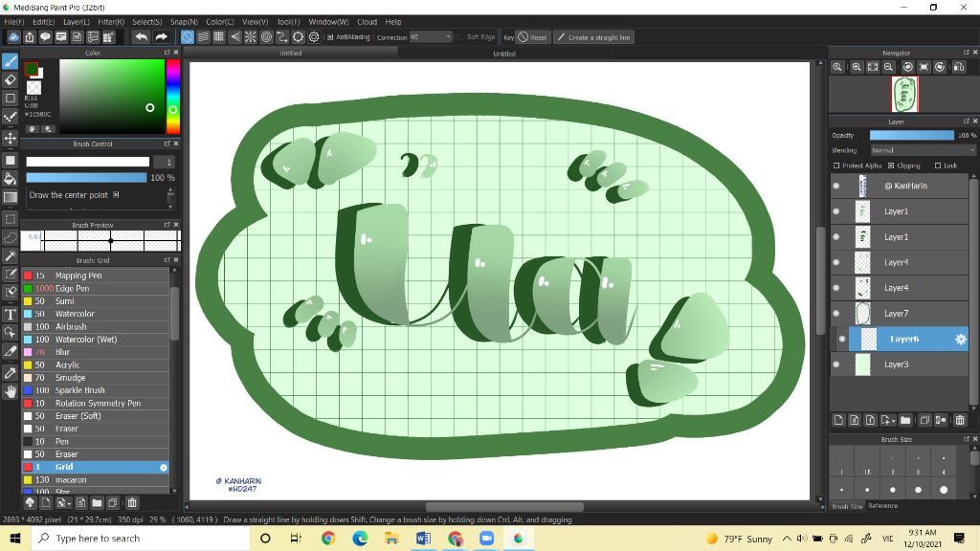Open the Snap menu
980x551 pixels.
[x=184, y=22]
